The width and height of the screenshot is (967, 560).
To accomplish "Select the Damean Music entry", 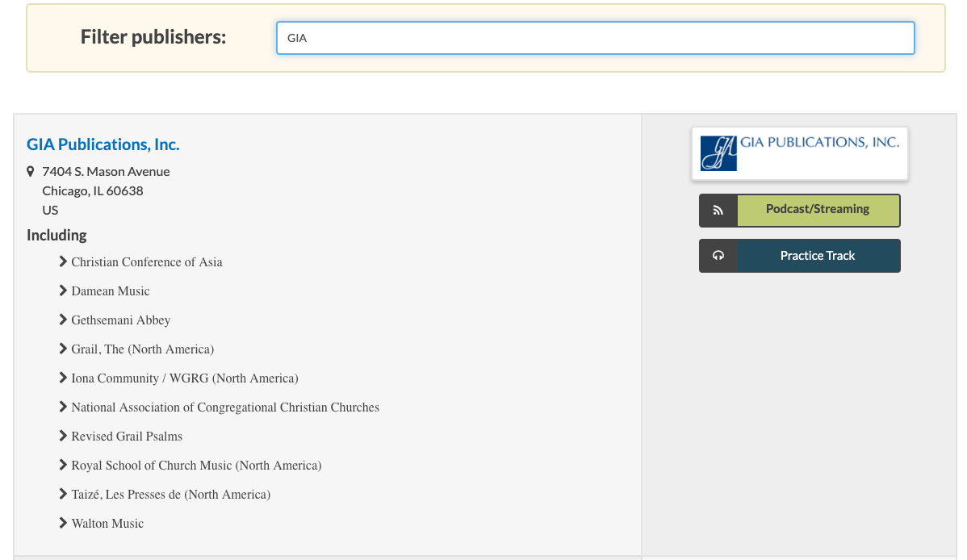I will [111, 291].
